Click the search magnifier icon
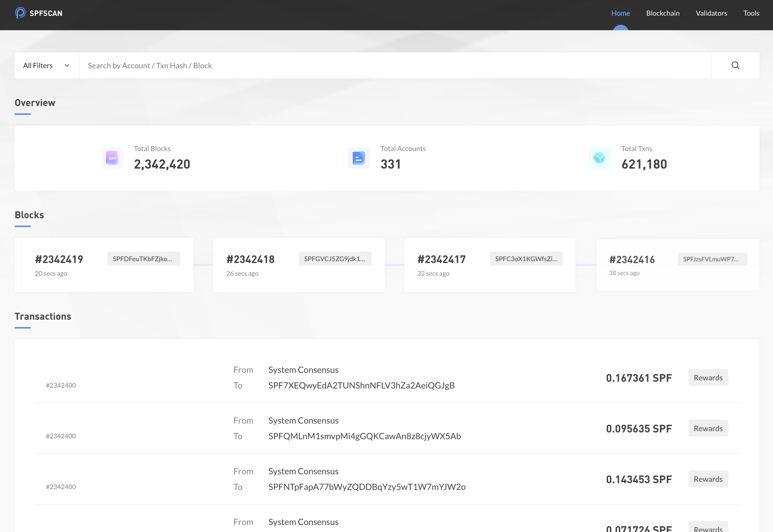The image size is (773, 532). [735, 65]
